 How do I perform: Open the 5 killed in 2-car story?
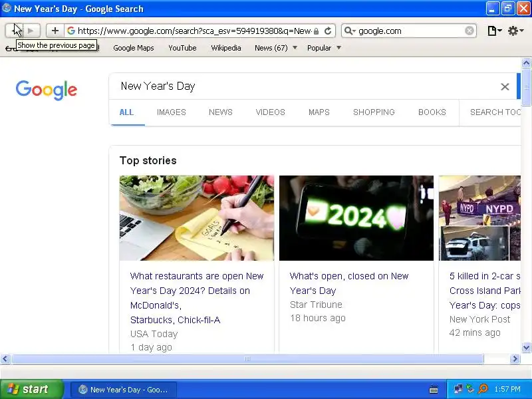click(485, 291)
